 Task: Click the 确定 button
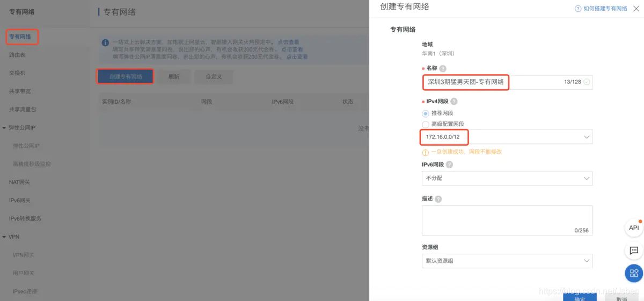[x=580, y=298]
